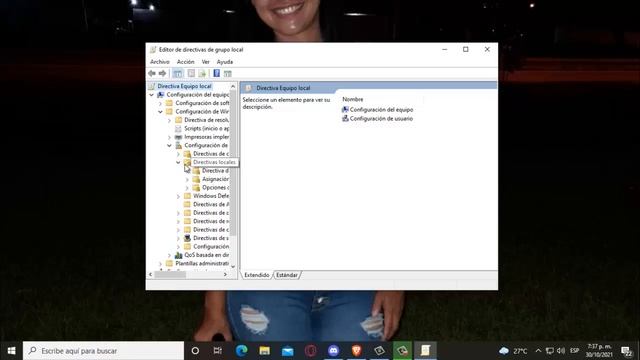Click the green highlighted taskbar app icon
This screenshot has height=360, width=640.
tap(402, 351)
